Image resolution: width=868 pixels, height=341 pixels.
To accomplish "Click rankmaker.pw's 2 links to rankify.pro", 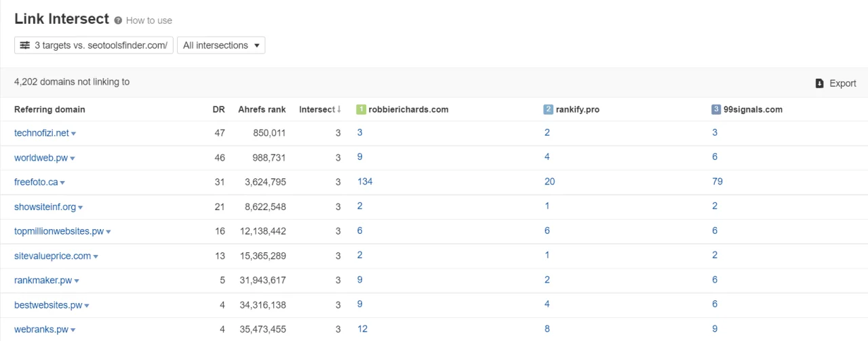I will pyautogui.click(x=547, y=280).
